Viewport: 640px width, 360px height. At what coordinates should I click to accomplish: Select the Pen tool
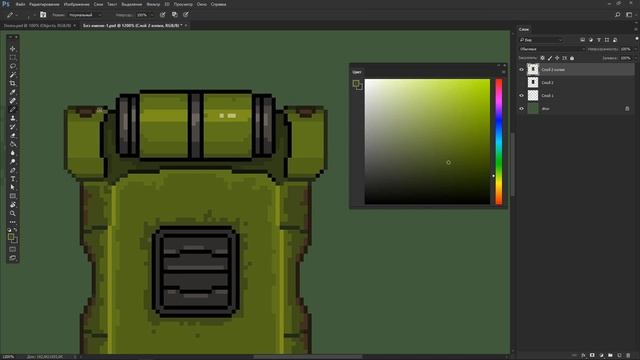(13, 170)
